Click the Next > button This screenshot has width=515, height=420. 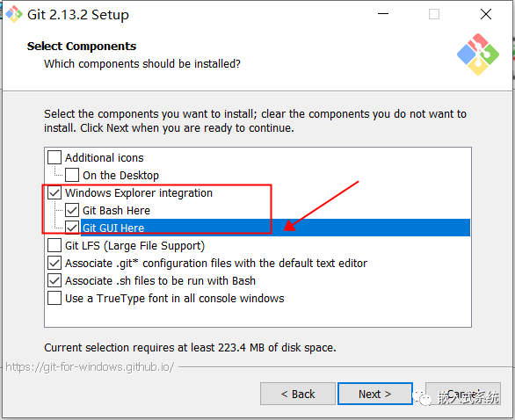[375, 394]
